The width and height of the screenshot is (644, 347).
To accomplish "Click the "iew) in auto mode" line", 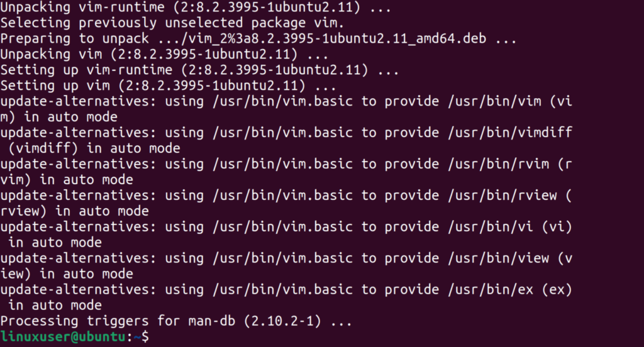I will pyautogui.click(x=67, y=274).
